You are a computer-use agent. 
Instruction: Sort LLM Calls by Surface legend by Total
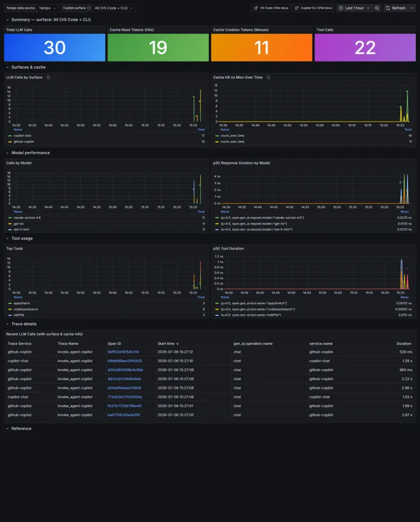[x=201, y=129]
